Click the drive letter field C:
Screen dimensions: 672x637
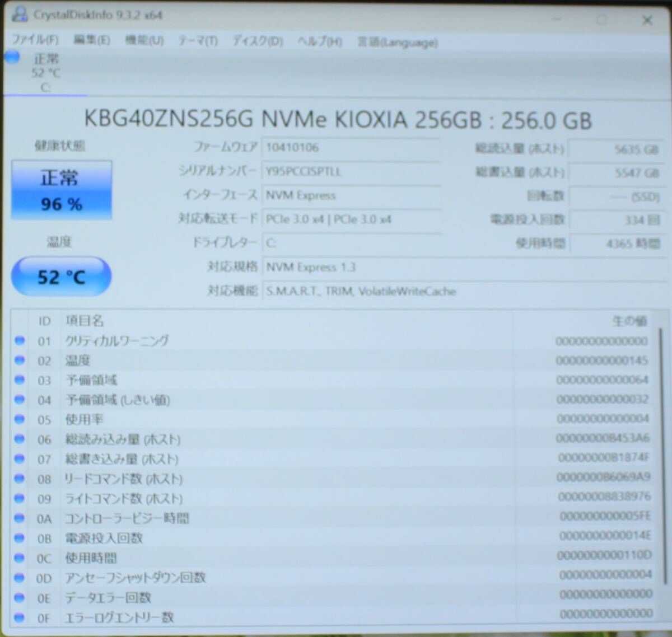point(351,243)
